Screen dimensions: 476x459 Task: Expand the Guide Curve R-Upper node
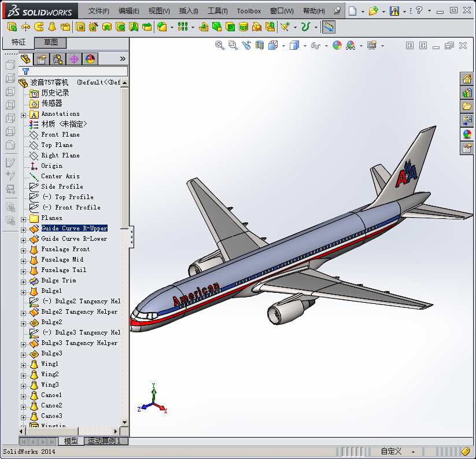point(23,230)
